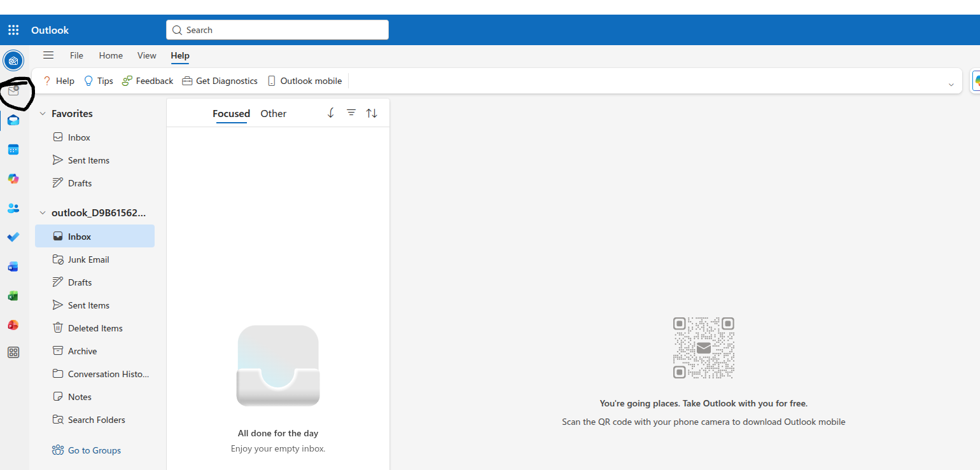The width and height of the screenshot is (980, 470).
Task: Open the filter options in the message list
Action: pos(351,113)
